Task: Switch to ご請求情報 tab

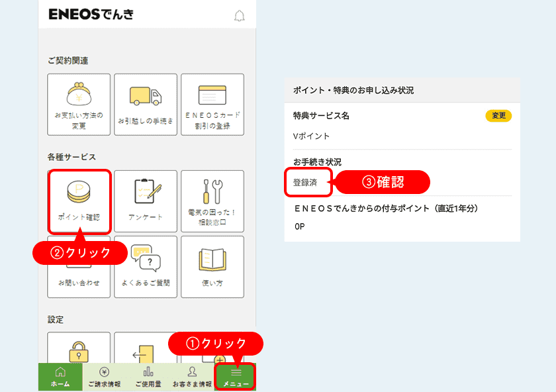Action: pyautogui.click(x=105, y=377)
